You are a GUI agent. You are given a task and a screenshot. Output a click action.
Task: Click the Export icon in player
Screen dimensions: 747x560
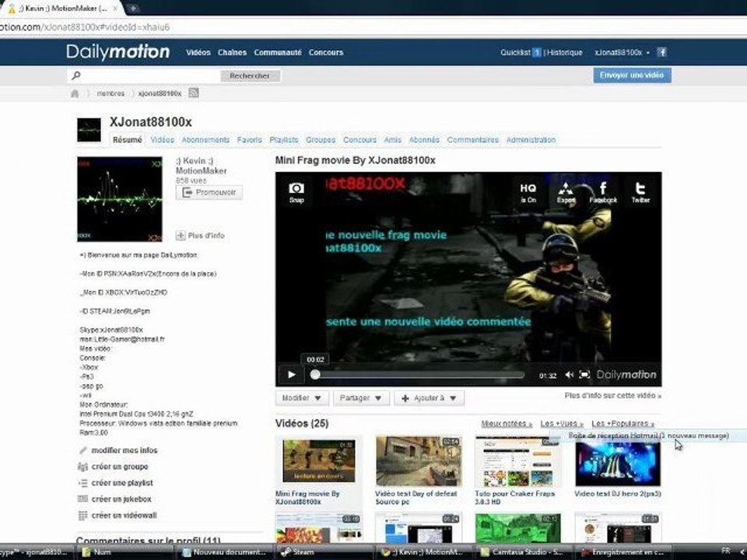pos(566,193)
